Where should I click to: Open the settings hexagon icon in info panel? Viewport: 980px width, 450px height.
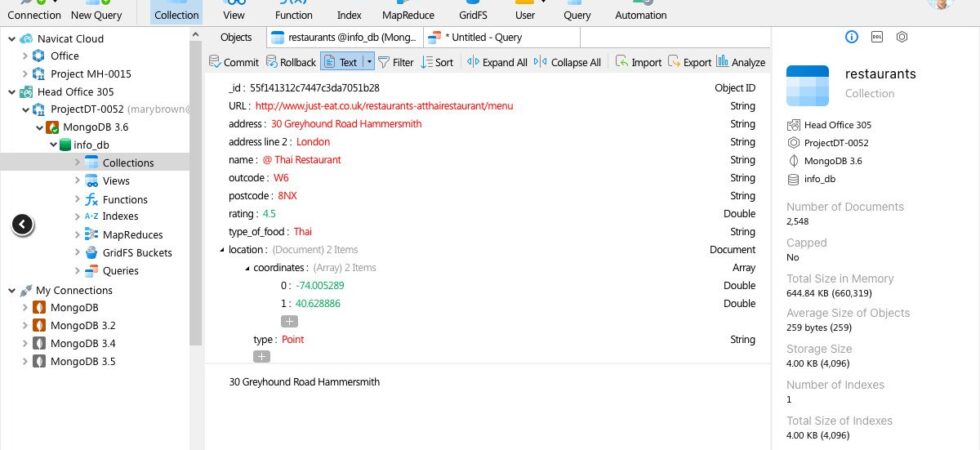901,37
